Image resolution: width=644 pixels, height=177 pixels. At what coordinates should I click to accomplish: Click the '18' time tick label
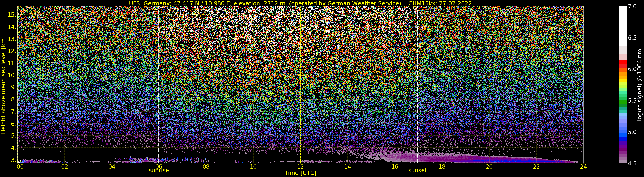(442, 167)
